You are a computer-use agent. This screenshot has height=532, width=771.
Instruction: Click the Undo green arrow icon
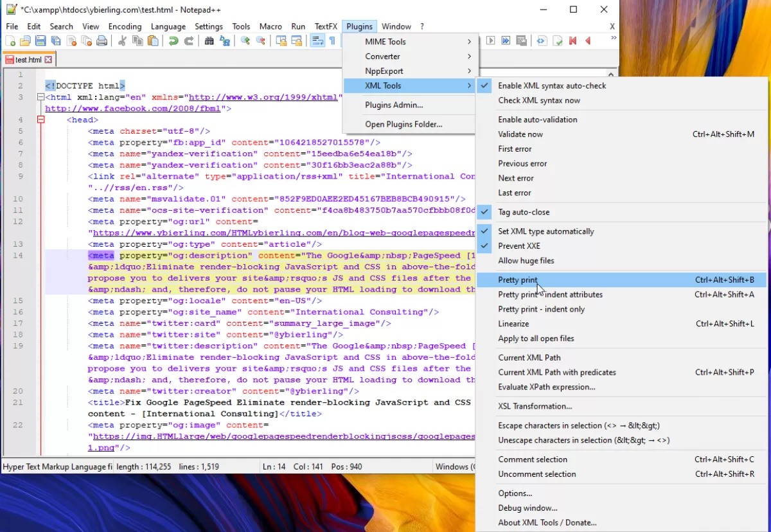pyautogui.click(x=173, y=41)
